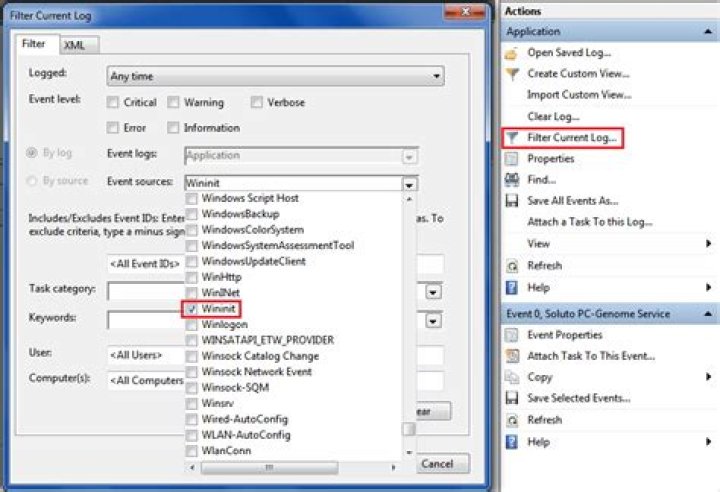Check the Winsrv source checkbox
This screenshot has width=720, height=492.
click(192, 404)
